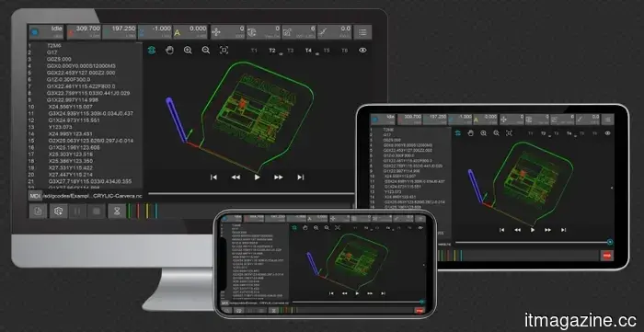Select the pan hand tool on the desktop monitor
The image size is (644, 332).
169,50
